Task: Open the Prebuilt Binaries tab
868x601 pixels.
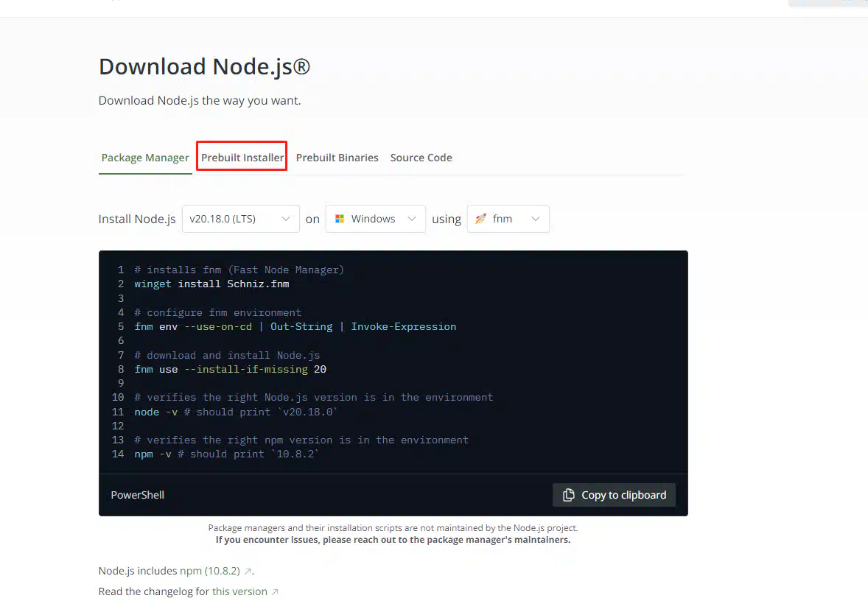Action: [337, 158]
